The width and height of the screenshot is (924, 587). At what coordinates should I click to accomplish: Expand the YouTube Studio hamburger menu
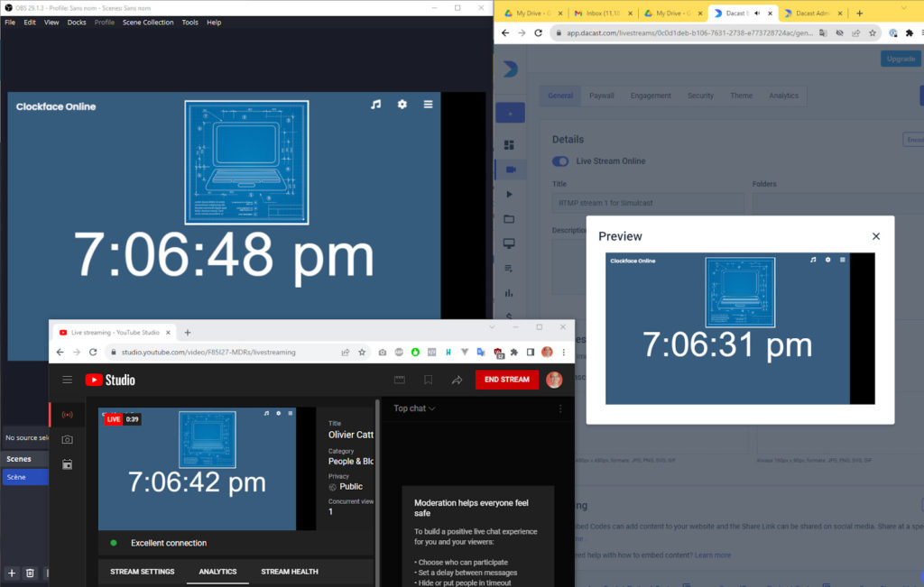(67, 380)
